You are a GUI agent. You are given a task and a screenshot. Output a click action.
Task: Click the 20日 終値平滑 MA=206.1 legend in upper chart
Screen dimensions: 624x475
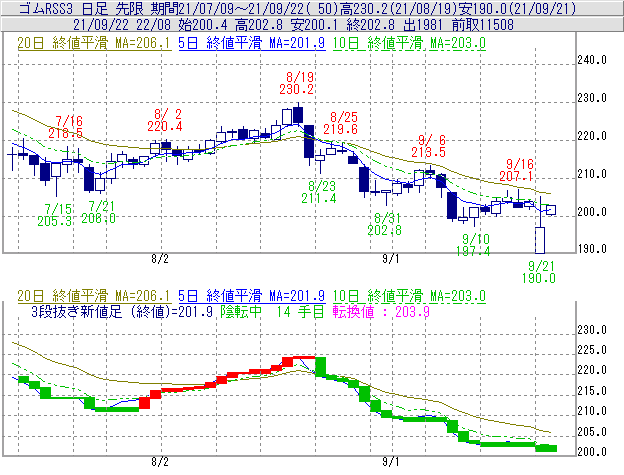pos(94,43)
